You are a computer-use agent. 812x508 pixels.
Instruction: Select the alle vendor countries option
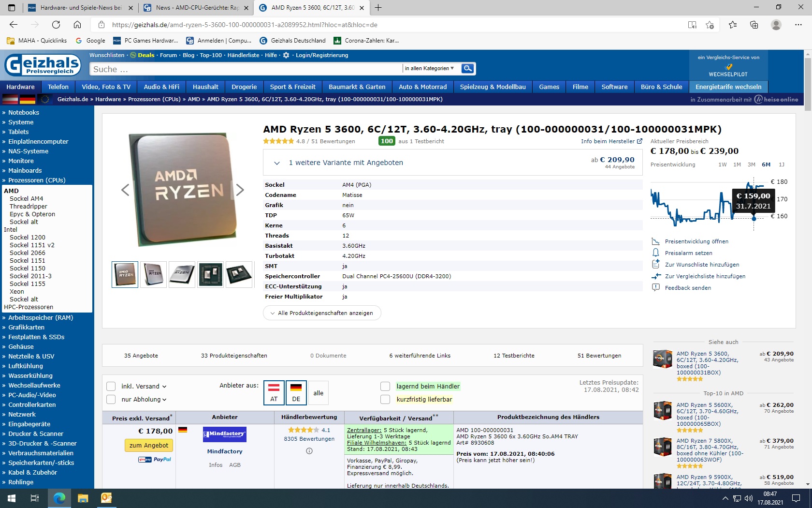click(319, 392)
